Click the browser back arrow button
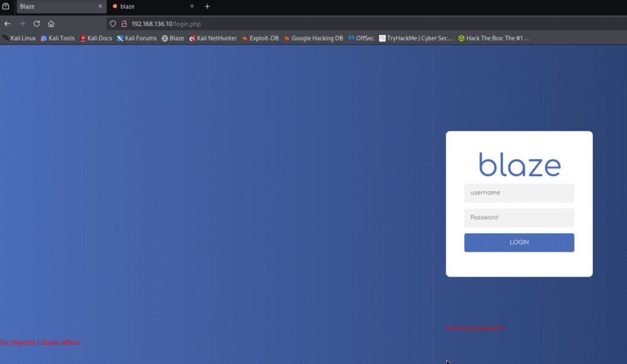The image size is (627, 364). coord(7,24)
